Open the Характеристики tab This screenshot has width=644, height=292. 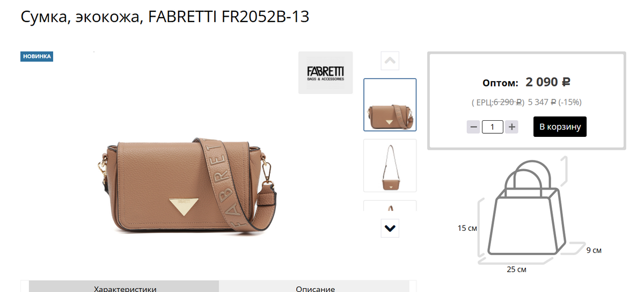click(125, 287)
